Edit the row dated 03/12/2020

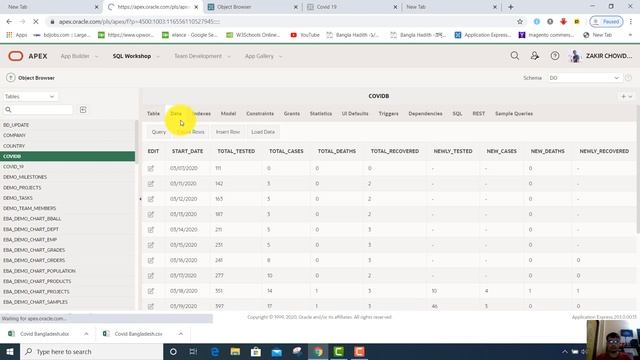pos(151,199)
